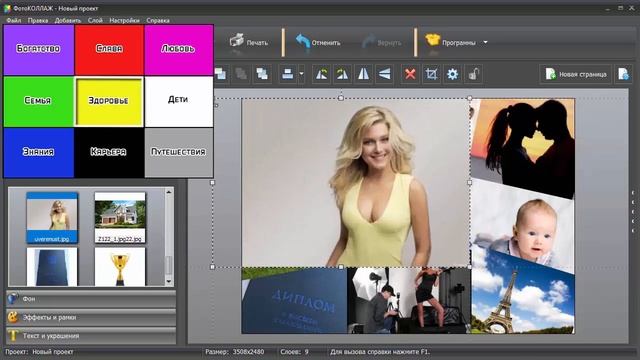Select the Диплом photo on canvas
The image size is (640, 360).
pos(294,301)
